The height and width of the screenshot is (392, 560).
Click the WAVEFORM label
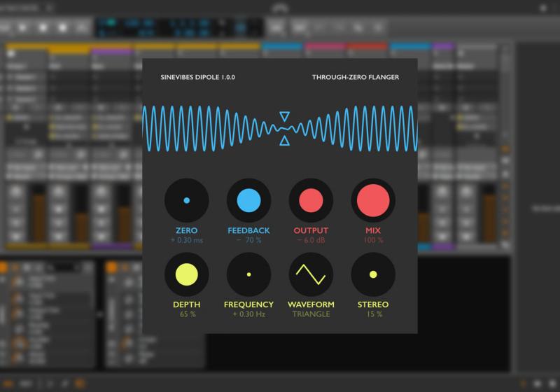[311, 304]
